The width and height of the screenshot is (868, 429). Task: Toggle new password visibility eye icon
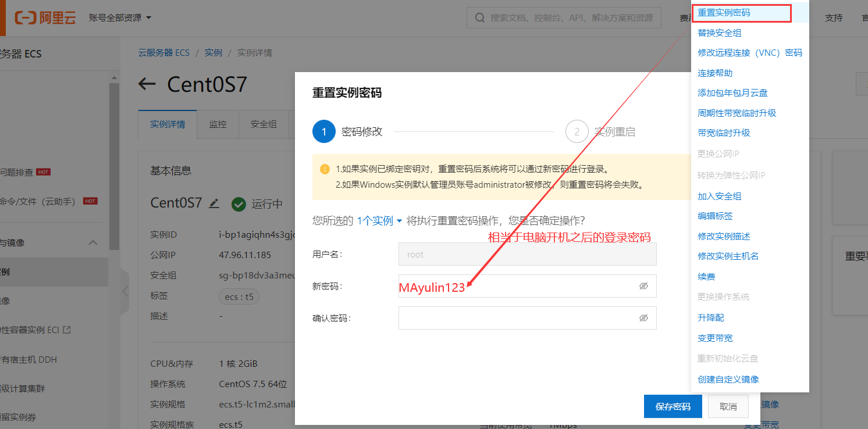point(643,286)
